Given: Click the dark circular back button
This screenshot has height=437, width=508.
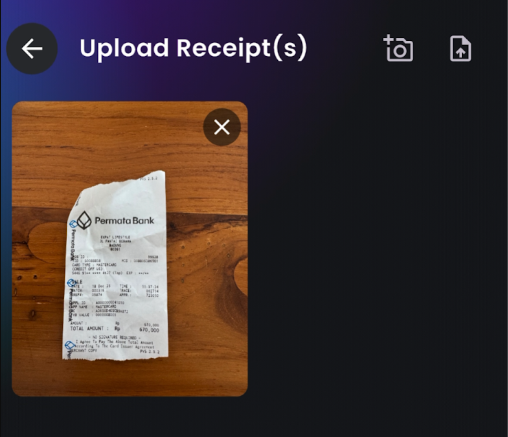Looking at the screenshot, I should point(32,49).
